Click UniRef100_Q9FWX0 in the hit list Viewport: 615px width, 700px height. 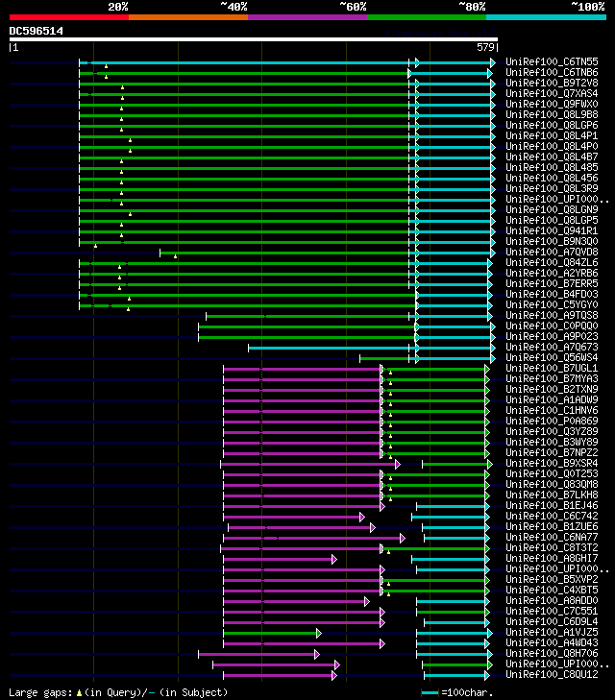point(552,104)
